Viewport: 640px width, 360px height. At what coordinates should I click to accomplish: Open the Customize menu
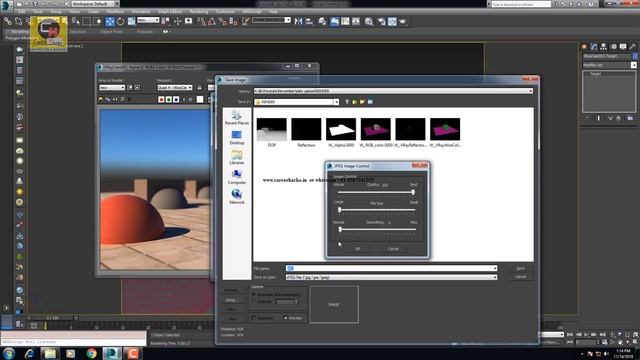(225, 12)
